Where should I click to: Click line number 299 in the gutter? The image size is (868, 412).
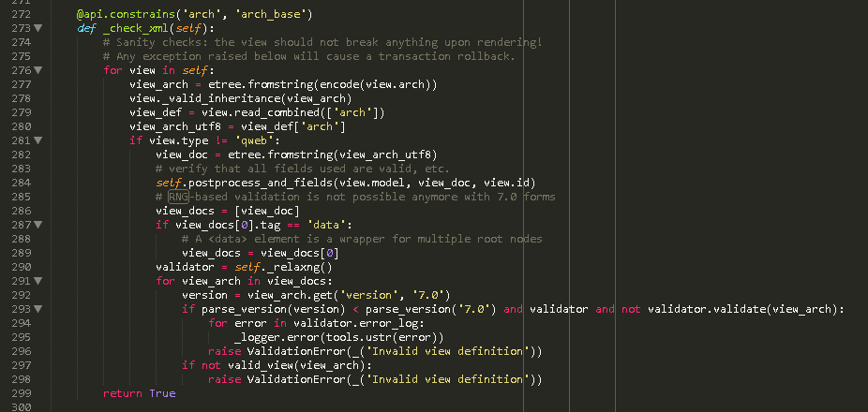tap(21, 393)
